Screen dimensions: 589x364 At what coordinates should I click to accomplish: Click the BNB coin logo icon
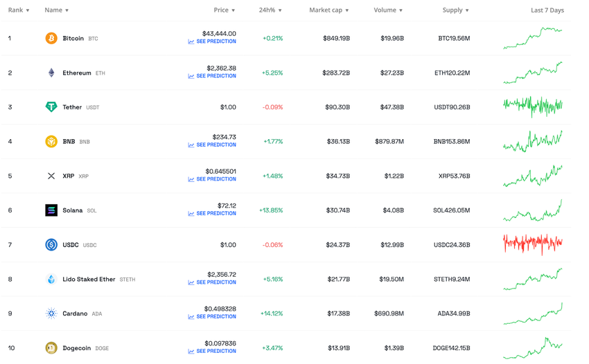(51, 141)
